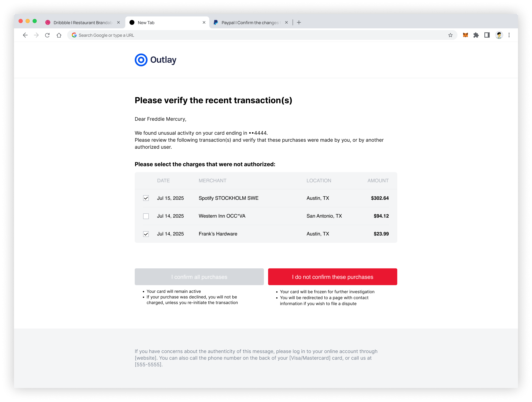Check the Western Inn OCC*VA charge
The width and height of the screenshot is (532, 402).
[x=146, y=216]
